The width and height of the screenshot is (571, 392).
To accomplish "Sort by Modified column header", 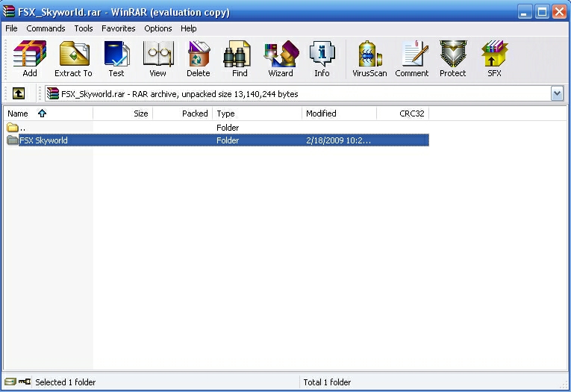I will (321, 113).
